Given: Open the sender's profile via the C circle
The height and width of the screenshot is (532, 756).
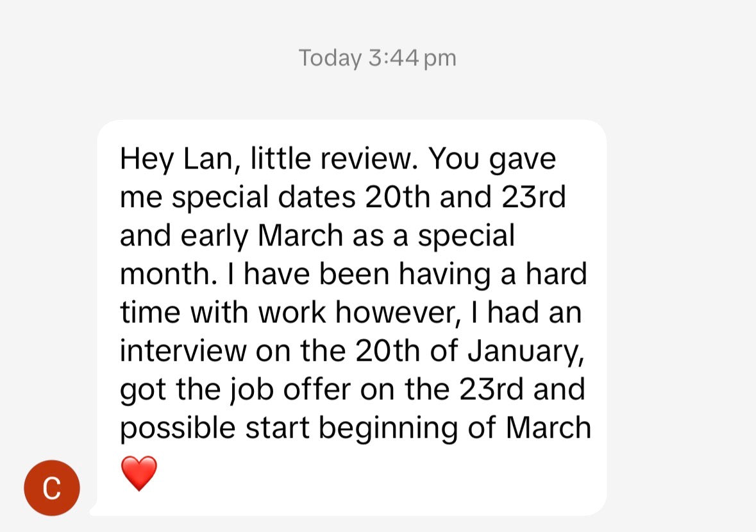Looking at the screenshot, I should point(51,488).
